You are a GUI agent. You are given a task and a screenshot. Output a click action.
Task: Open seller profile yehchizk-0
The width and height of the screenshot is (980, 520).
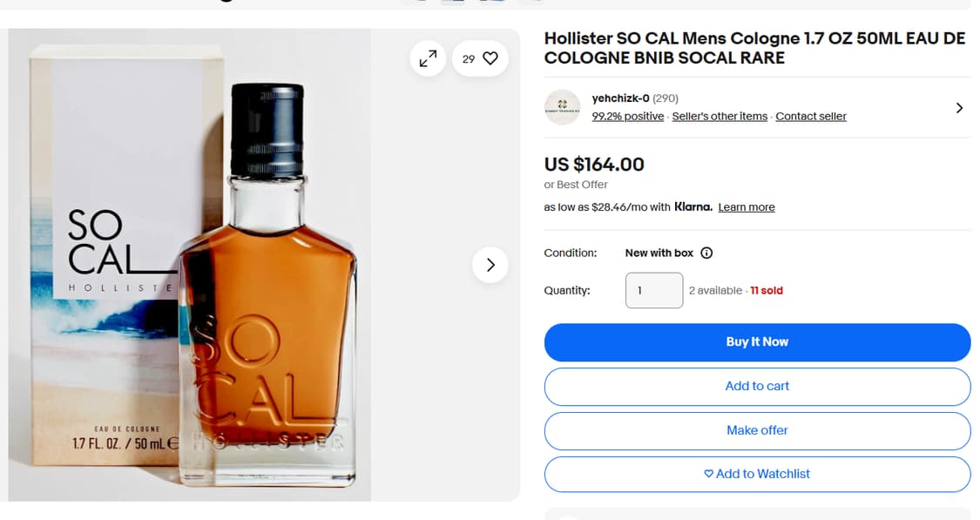point(620,98)
